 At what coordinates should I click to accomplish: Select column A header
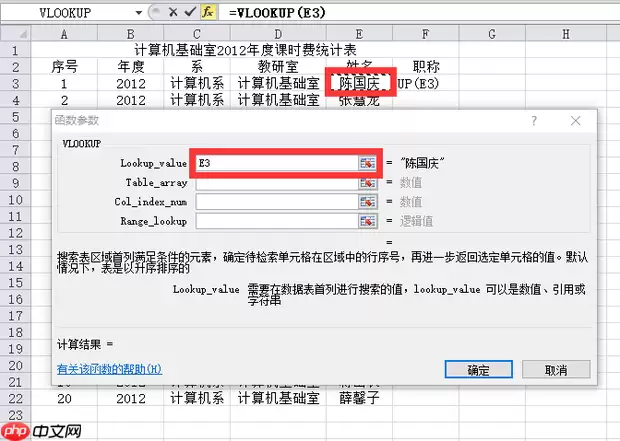(64, 34)
